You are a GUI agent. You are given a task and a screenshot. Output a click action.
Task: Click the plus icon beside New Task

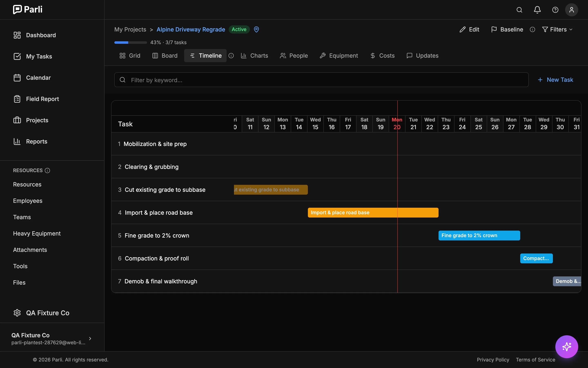pyautogui.click(x=540, y=80)
